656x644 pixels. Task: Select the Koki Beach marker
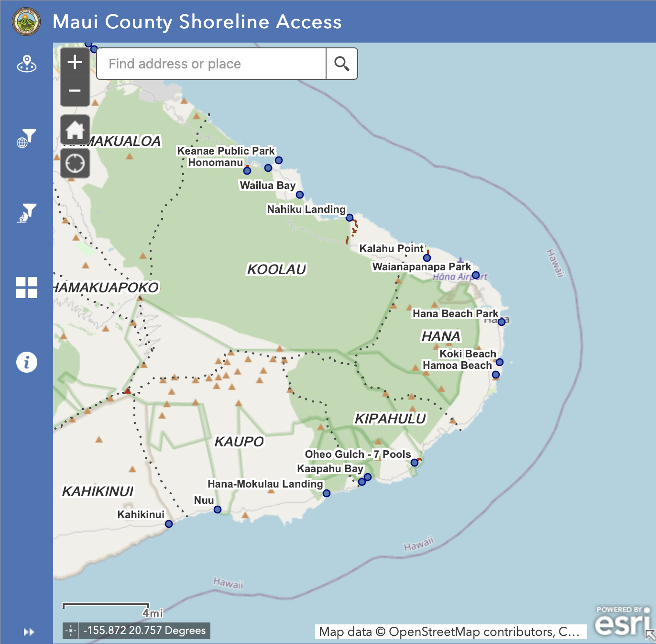click(x=500, y=362)
